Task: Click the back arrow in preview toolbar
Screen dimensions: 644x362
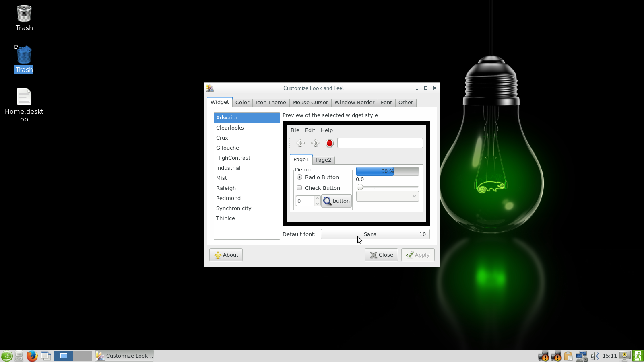Action: 300,143
